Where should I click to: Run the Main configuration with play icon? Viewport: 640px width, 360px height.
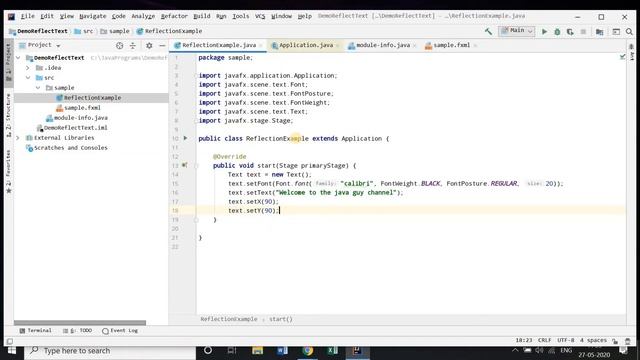(544, 31)
